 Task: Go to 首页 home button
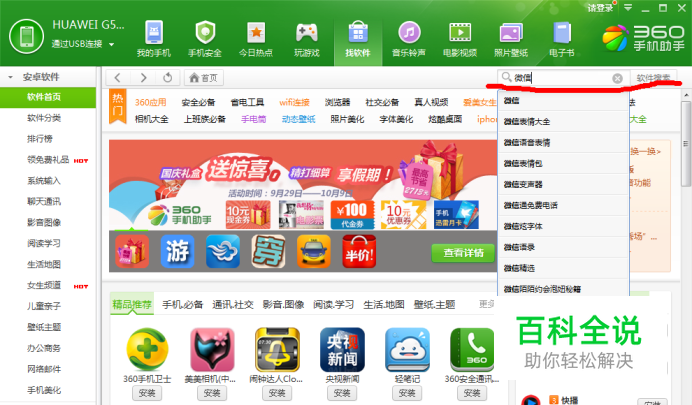tap(203, 78)
